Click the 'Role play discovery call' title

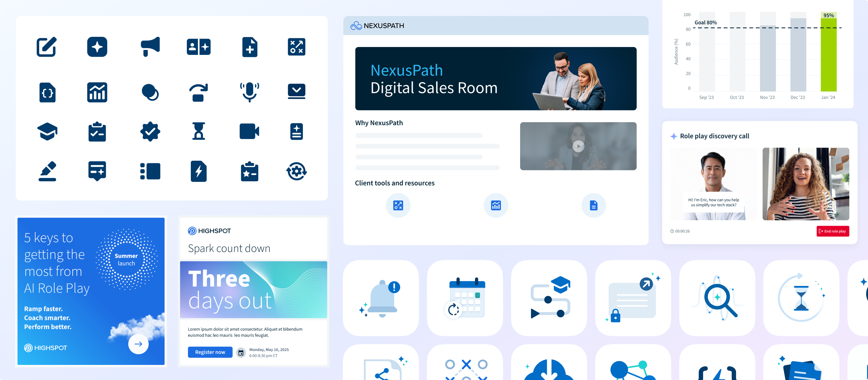pos(714,136)
